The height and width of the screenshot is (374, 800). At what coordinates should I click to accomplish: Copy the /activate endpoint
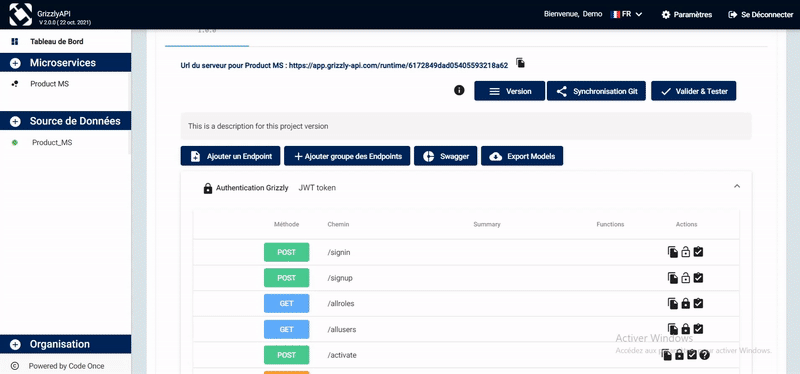pos(666,355)
